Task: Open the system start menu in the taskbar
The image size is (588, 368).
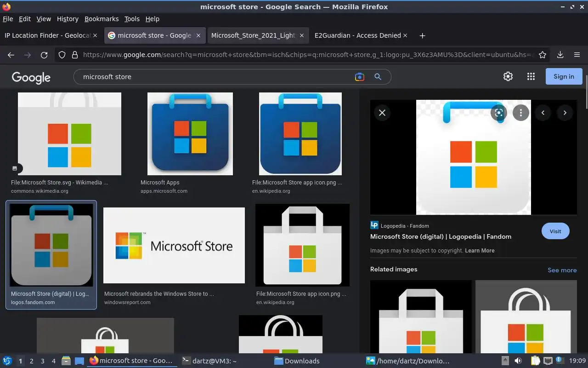Action: pyautogui.click(x=7, y=361)
